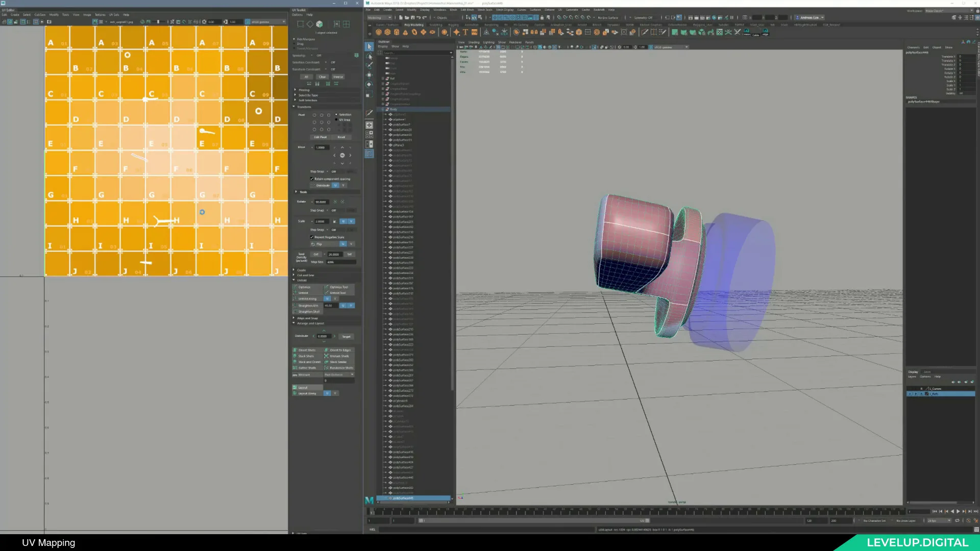The height and width of the screenshot is (551, 980).
Task: Toggle visibility V of the layer in Layer Editor
Action: (x=910, y=394)
